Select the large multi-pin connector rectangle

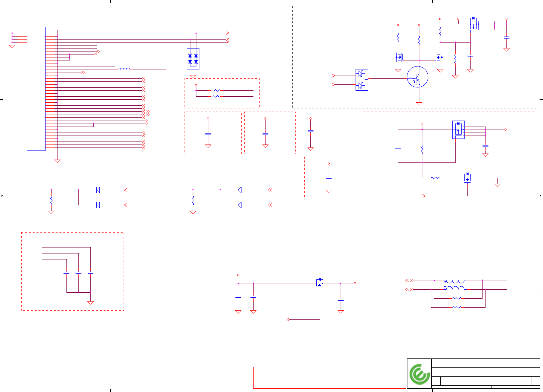(36, 89)
